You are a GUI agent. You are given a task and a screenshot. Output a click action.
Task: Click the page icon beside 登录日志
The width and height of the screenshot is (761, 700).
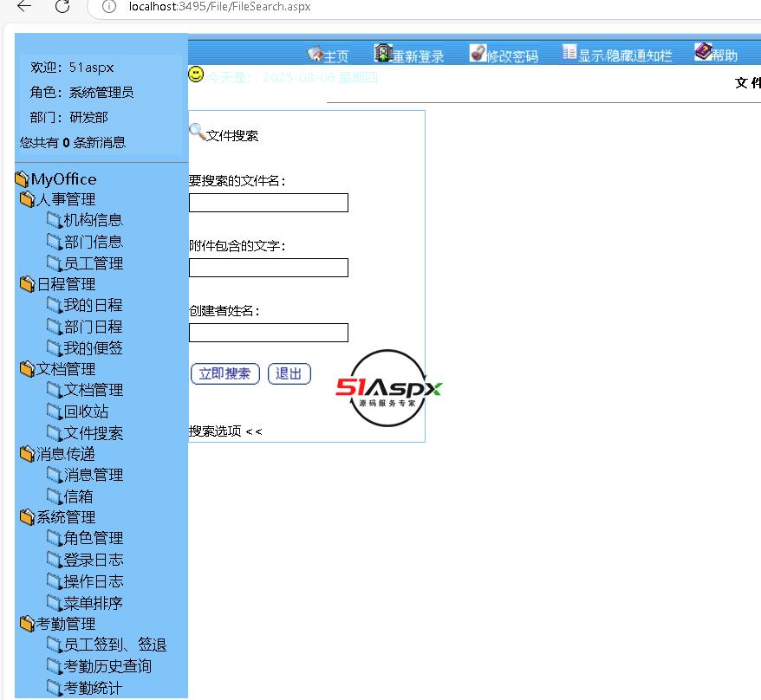coord(55,560)
